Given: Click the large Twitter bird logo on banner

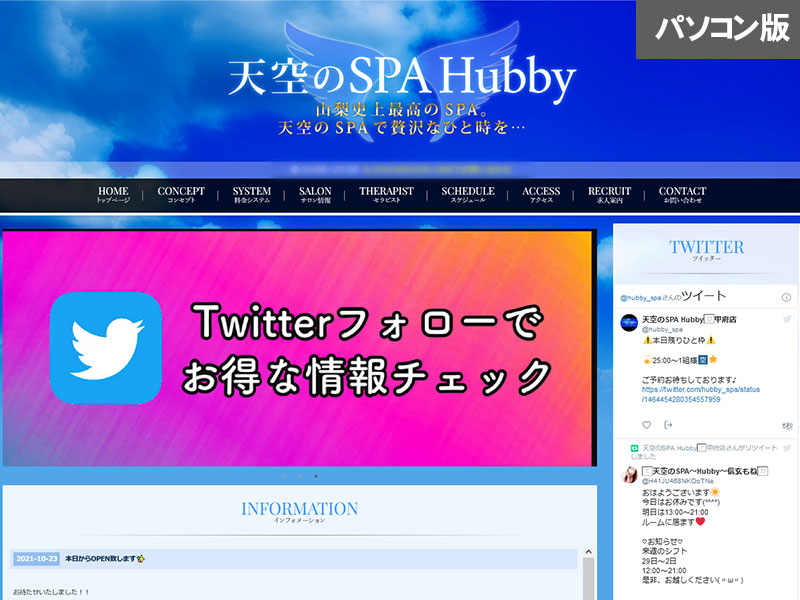Looking at the screenshot, I should click(x=105, y=347).
